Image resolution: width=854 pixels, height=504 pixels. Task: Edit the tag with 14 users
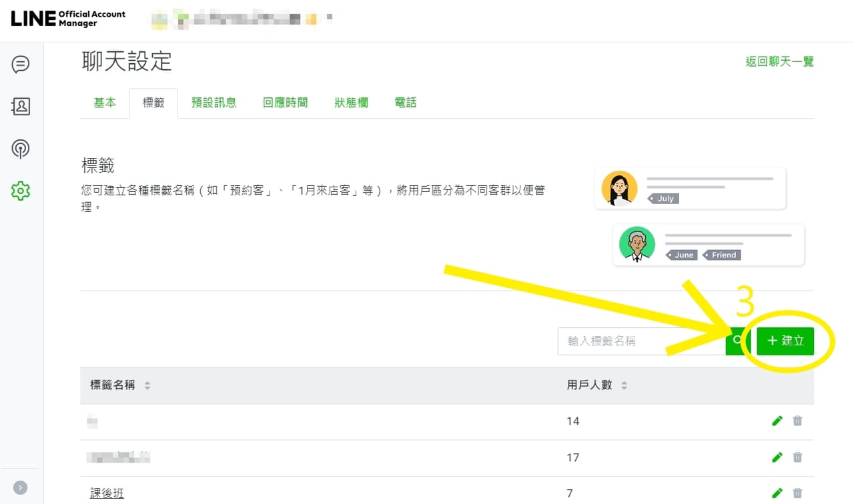tap(777, 421)
